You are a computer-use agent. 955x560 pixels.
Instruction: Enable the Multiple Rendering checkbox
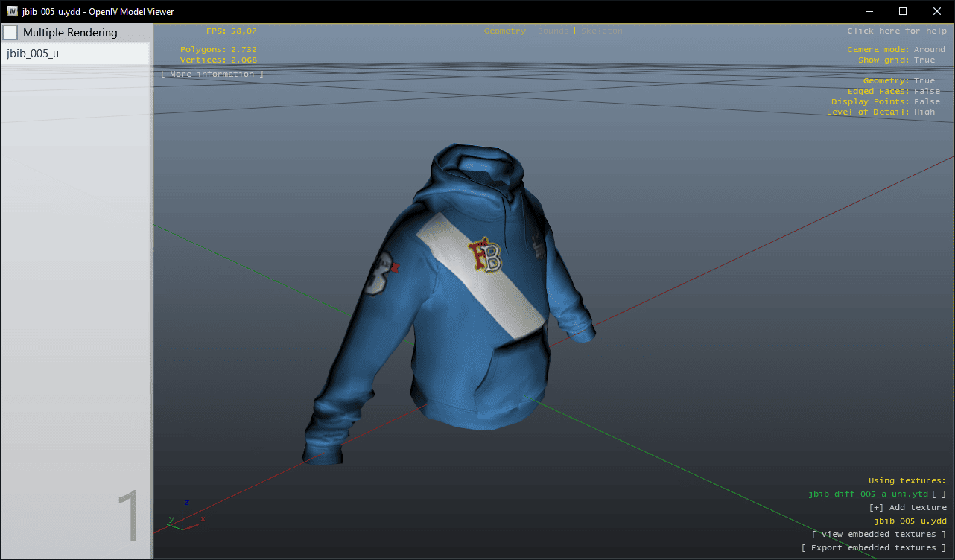[x=10, y=33]
